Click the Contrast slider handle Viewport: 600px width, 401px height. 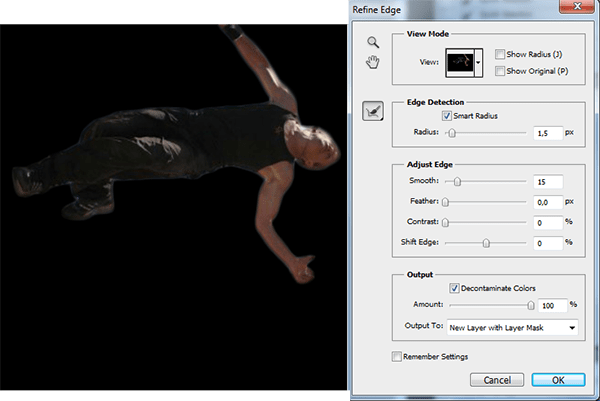[x=445, y=222]
